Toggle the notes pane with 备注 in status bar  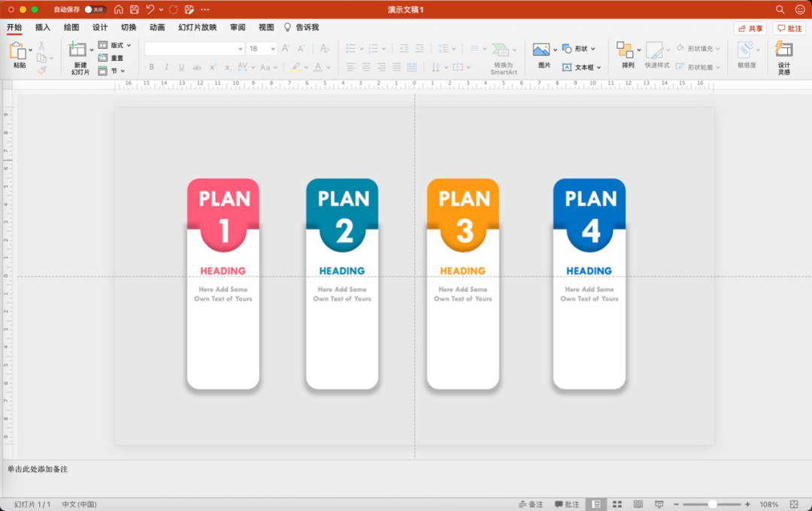[531, 504]
